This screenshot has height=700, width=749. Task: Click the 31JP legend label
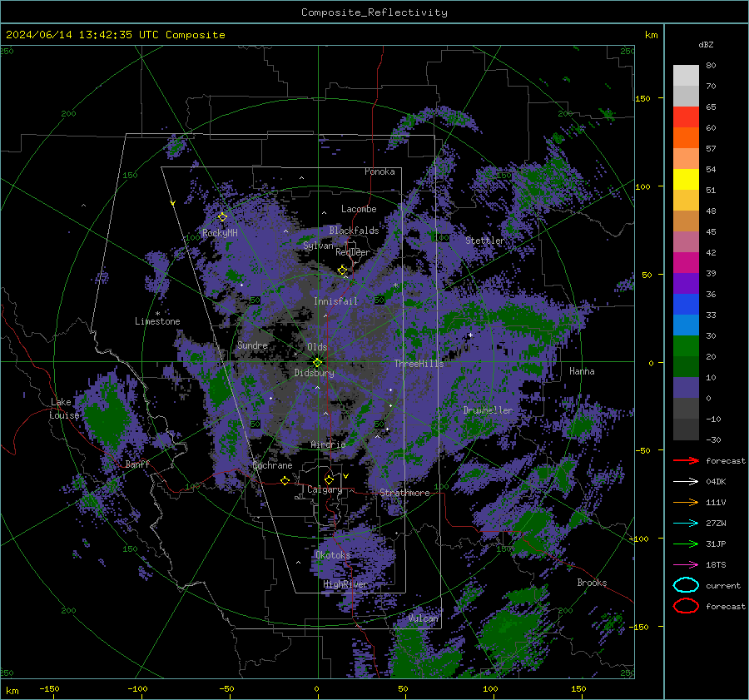pos(716,544)
